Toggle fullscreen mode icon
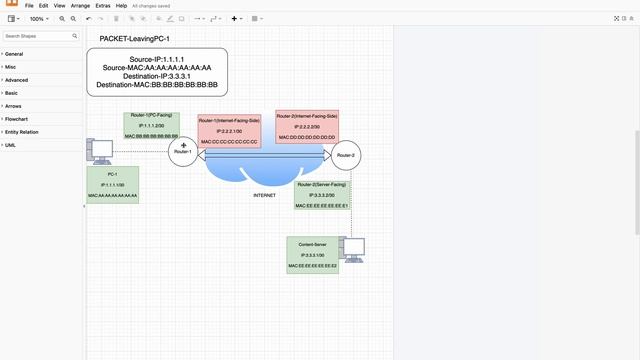640x360 pixels. tap(616, 18)
